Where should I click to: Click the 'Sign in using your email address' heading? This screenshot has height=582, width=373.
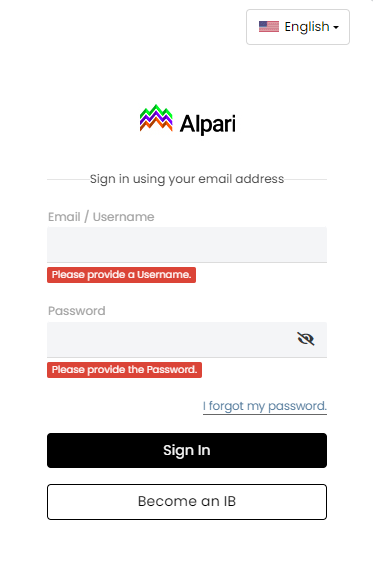(x=187, y=179)
